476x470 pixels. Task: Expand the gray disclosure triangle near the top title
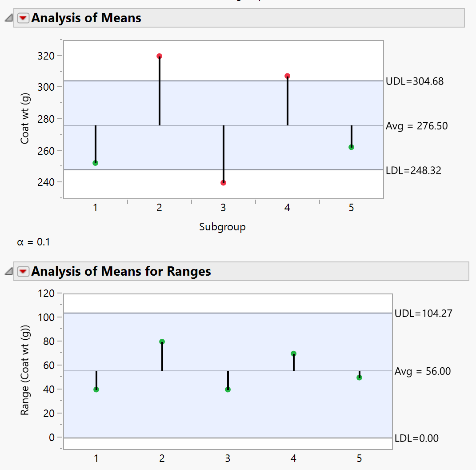tap(9, 18)
